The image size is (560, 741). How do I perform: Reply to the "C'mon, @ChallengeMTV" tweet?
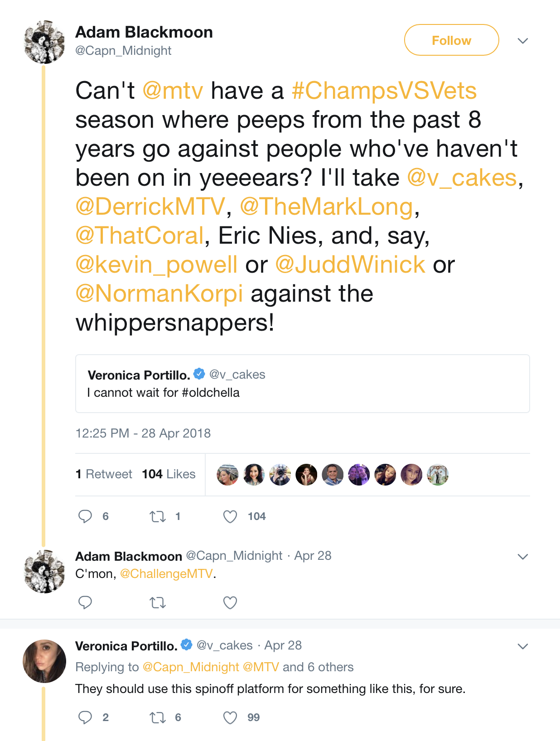(85, 602)
